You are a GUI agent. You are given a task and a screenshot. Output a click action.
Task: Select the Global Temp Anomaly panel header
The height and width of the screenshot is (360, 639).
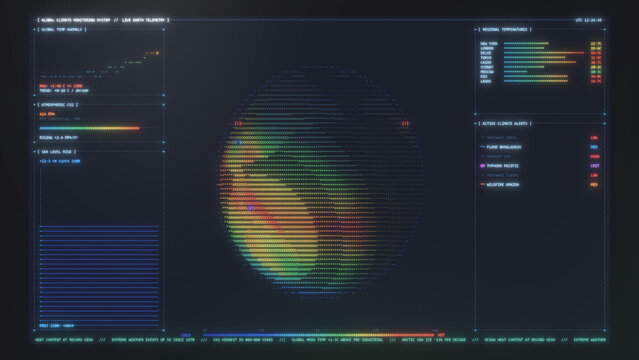pyautogui.click(x=62, y=29)
